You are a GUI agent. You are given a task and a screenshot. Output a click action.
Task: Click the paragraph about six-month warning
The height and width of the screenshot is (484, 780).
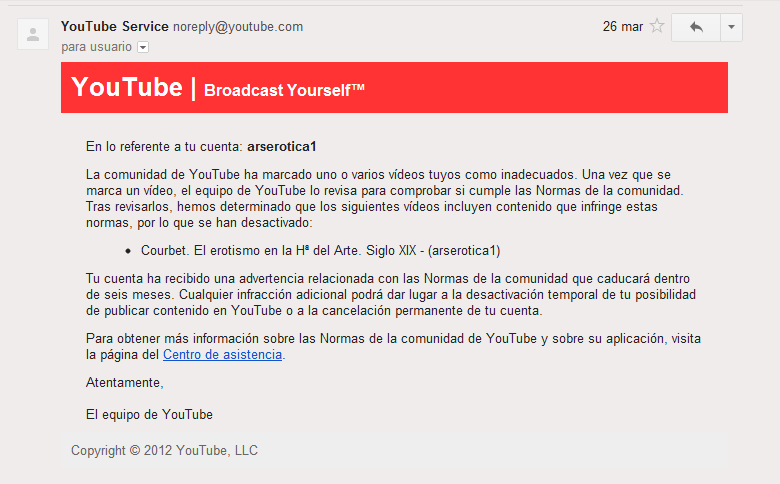pyautogui.click(x=390, y=294)
